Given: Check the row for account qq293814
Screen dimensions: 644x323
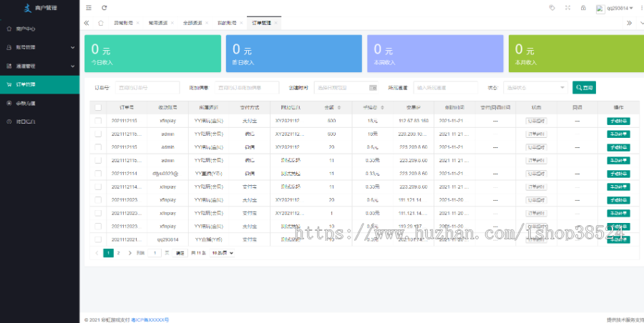Looking at the screenshot, I should pos(98,239).
